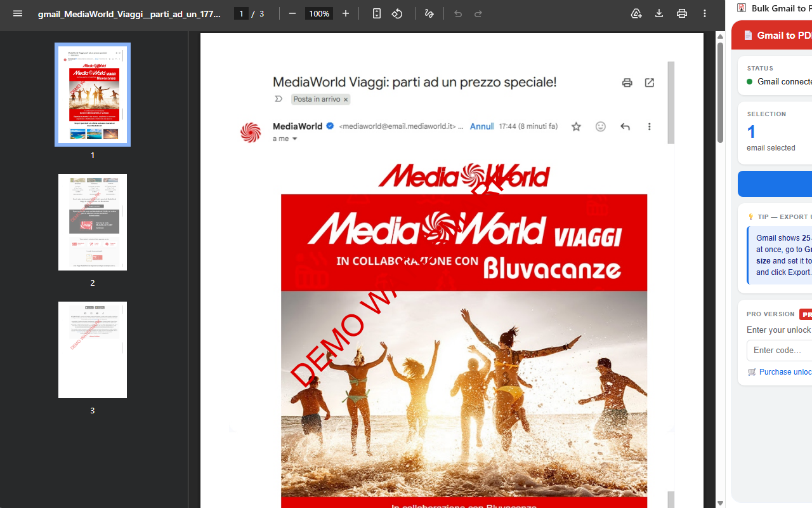Click the 100% zoom level field
The width and height of the screenshot is (812, 508).
[318, 13]
